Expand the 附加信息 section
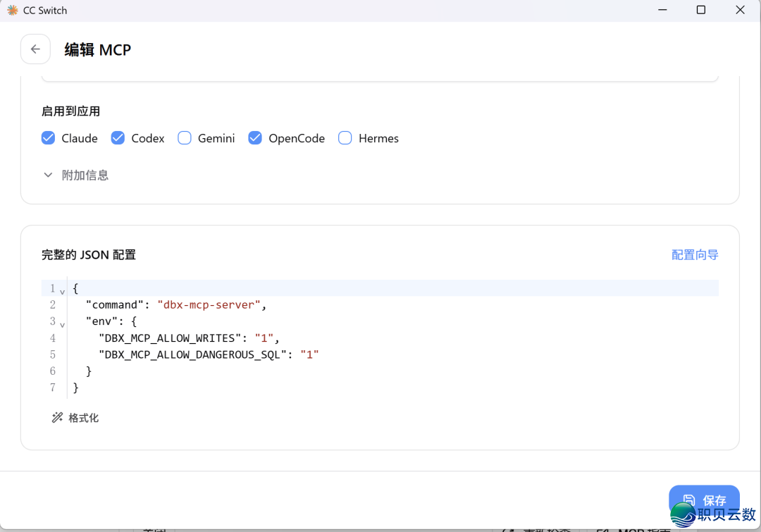The height and width of the screenshot is (532, 761). pyautogui.click(x=75, y=175)
